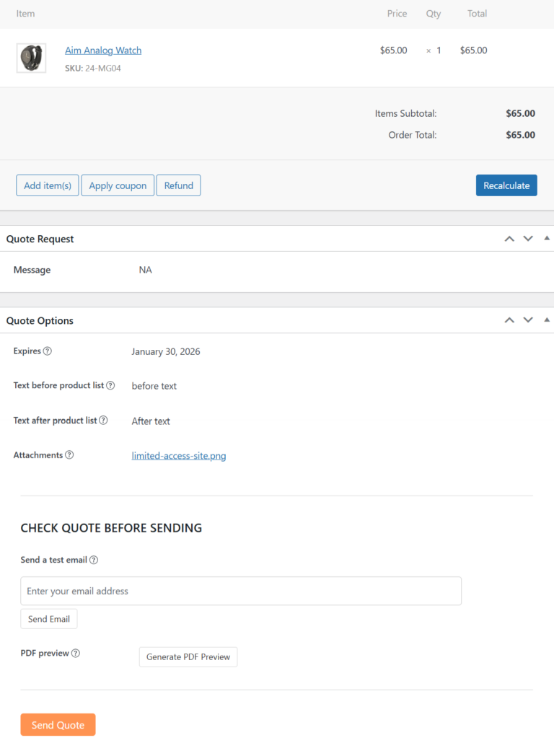
Task: Click the help icon next to Expires
Action: tap(48, 351)
